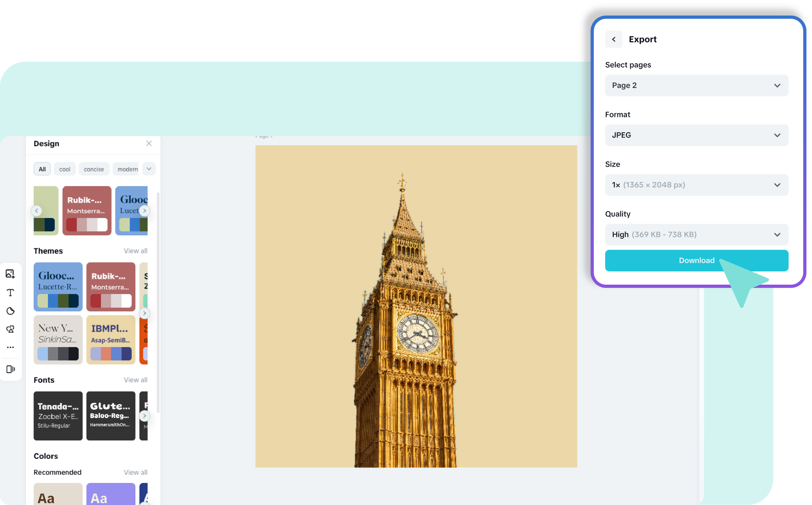812x505 pixels.
Task: Click the pages panel icon in sidebar
Action: tap(10, 369)
